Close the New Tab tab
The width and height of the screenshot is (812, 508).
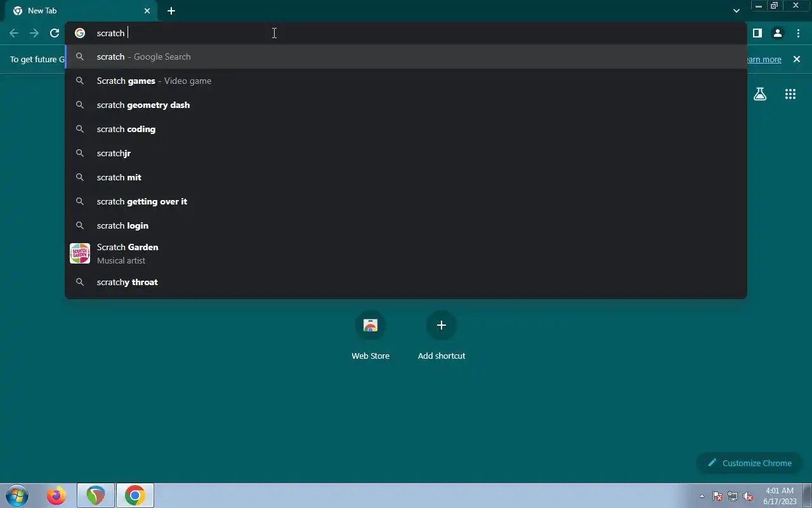pos(147,11)
